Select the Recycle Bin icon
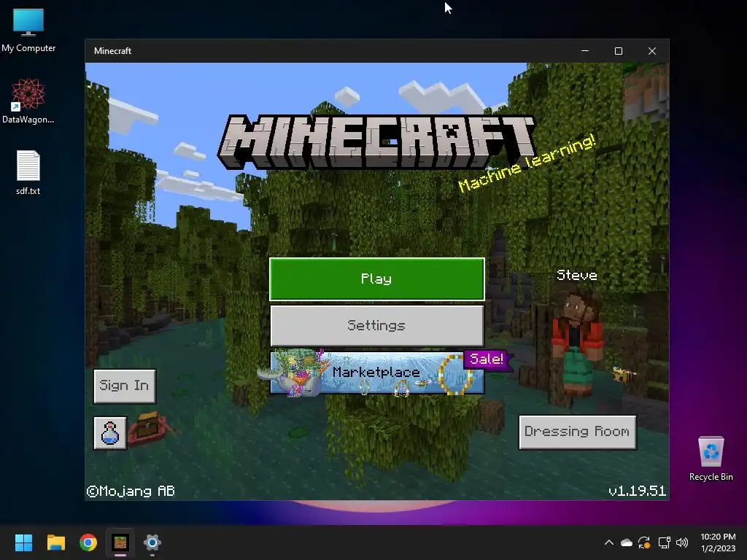The image size is (747, 560). pos(711,459)
